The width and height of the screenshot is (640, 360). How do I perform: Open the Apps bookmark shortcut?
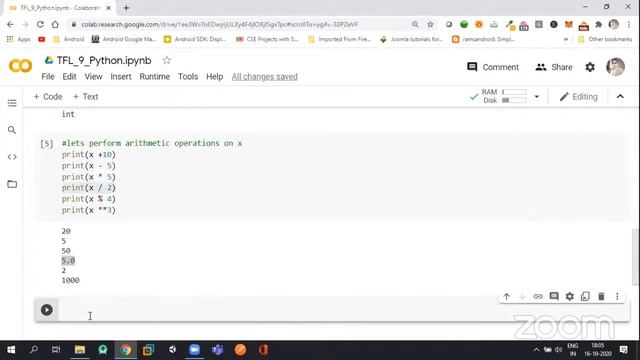coord(19,39)
